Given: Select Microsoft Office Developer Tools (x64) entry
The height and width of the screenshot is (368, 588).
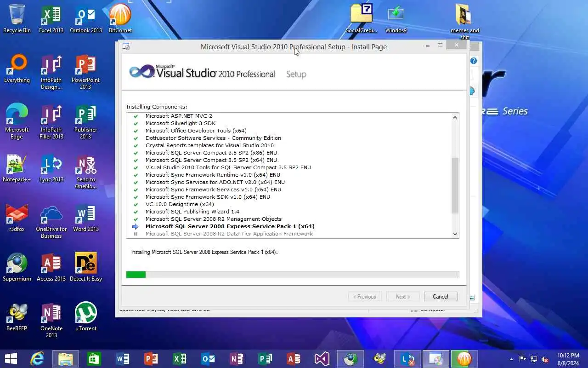Looking at the screenshot, I should coord(196,131).
